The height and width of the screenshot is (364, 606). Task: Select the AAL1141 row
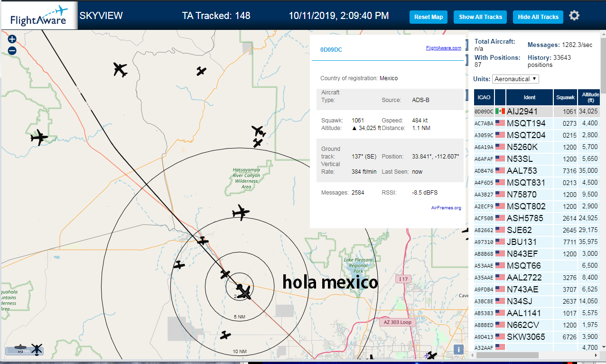coord(537,313)
